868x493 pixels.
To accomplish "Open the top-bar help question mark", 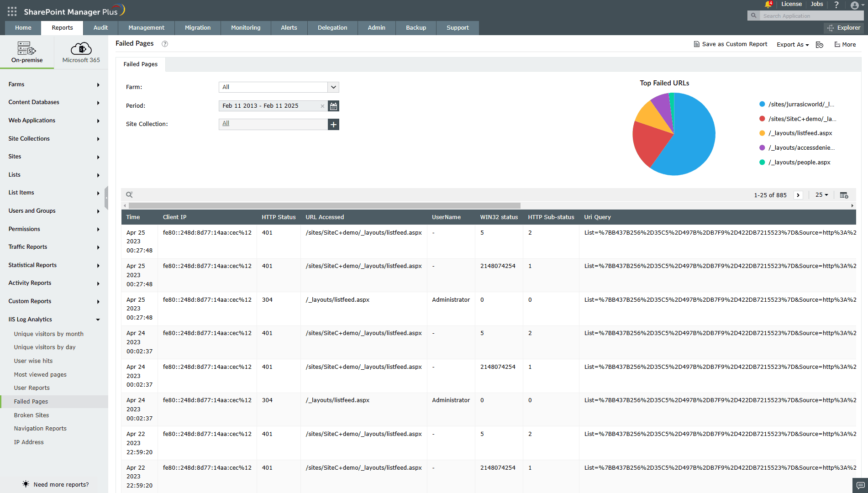I will [x=836, y=5].
